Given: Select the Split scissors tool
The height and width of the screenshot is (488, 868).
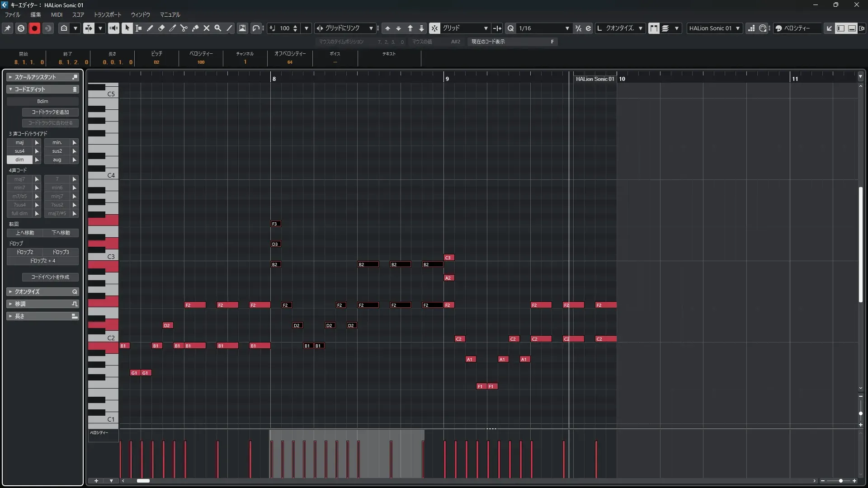Looking at the screenshot, I should [184, 28].
